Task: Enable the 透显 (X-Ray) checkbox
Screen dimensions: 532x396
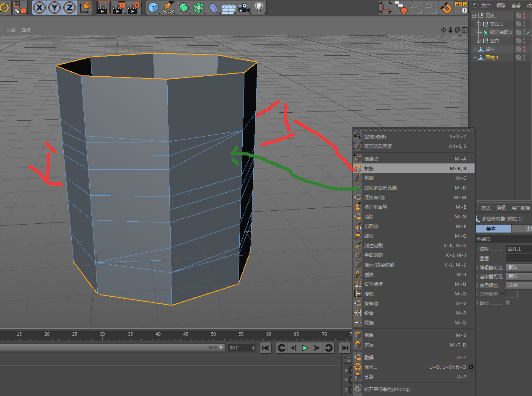Action: click(x=508, y=303)
